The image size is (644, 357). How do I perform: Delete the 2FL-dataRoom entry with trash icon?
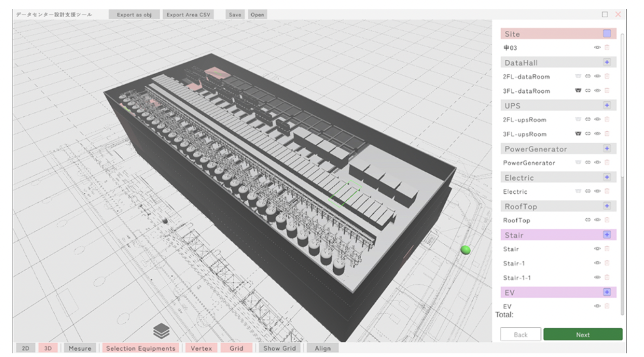point(607,76)
